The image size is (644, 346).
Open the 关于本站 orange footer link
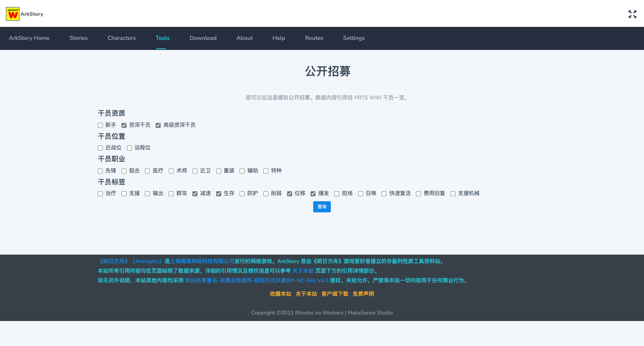[306, 294]
